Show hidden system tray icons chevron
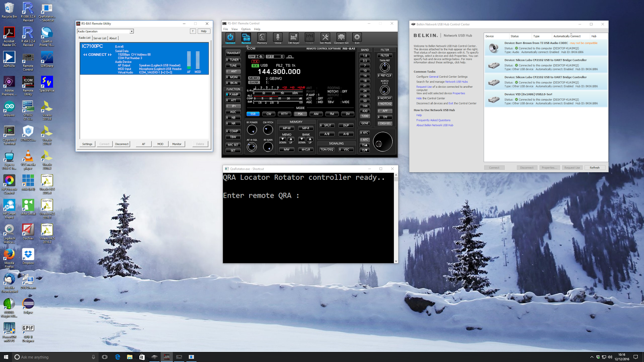This screenshot has height=362, width=644. pos(592,357)
